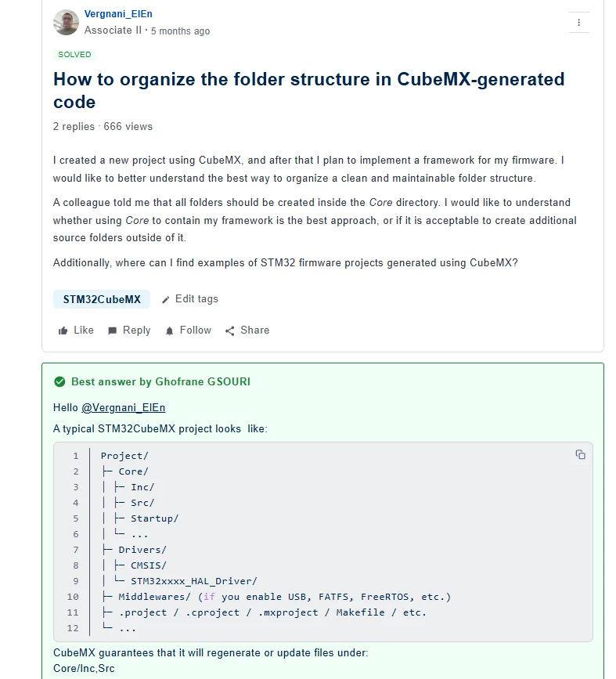Copy the code block with copy icon
This screenshot has width=616, height=679.
pyautogui.click(x=581, y=454)
